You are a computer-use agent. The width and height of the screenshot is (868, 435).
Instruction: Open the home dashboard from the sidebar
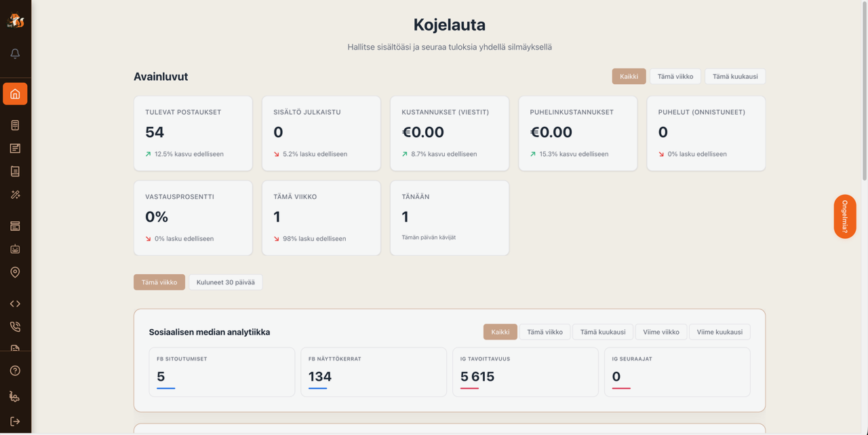(x=15, y=94)
